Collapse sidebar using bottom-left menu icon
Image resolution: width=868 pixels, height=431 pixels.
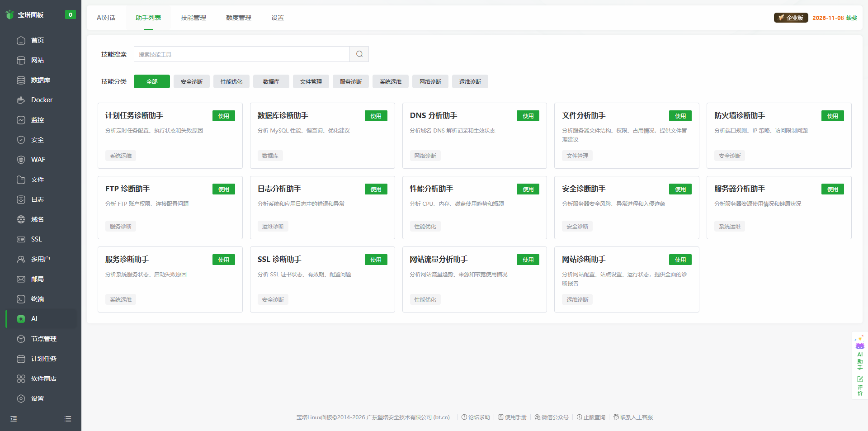coord(14,419)
